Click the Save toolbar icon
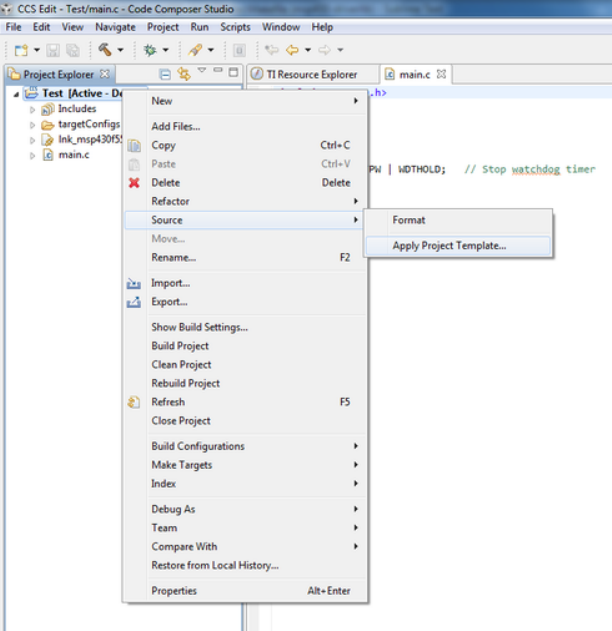The height and width of the screenshot is (631, 612). coord(53,50)
